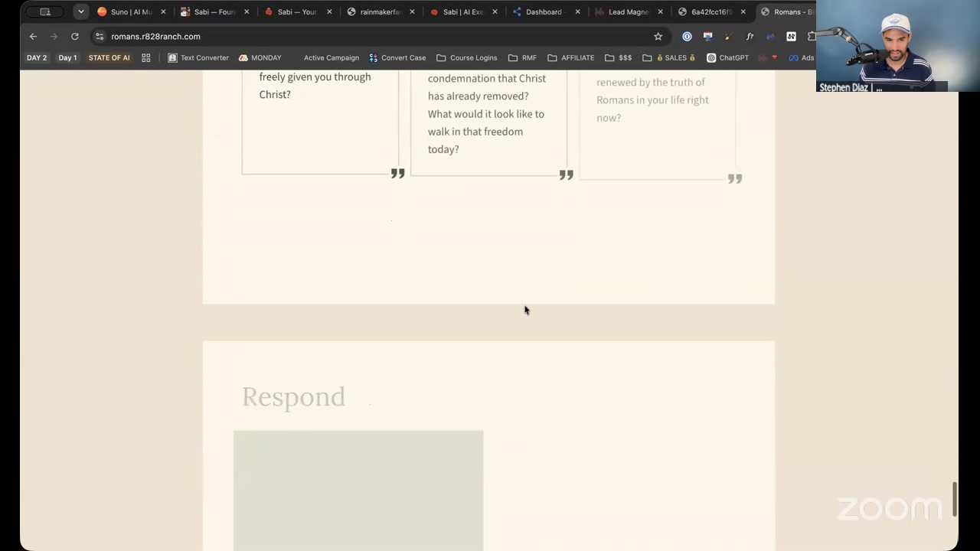Open the browser Extensions puzzle icon
The image size is (980, 551).
click(x=812, y=36)
